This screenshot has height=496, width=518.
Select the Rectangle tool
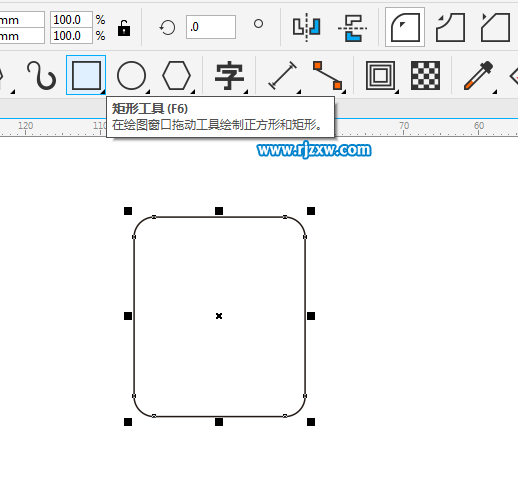(x=86, y=75)
